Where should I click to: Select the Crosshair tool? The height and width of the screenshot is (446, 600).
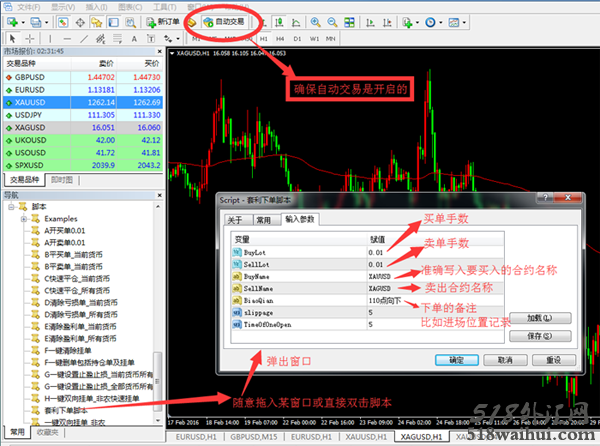pyautogui.click(x=29, y=38)
